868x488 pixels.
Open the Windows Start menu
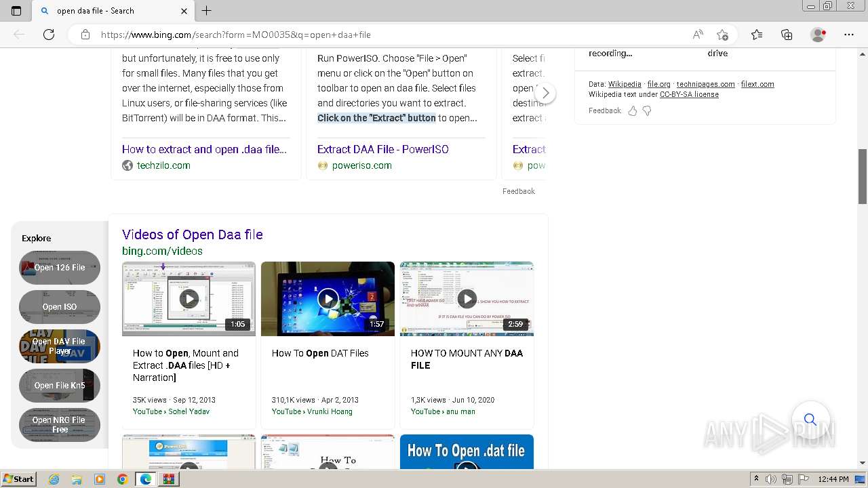click(19, 479)
